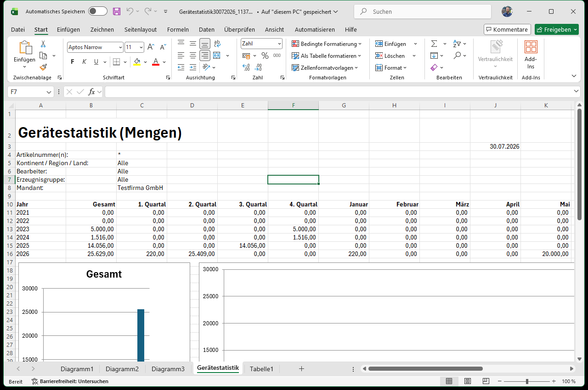
Task: Click the Kommentare button
Action: click(507, 29)
